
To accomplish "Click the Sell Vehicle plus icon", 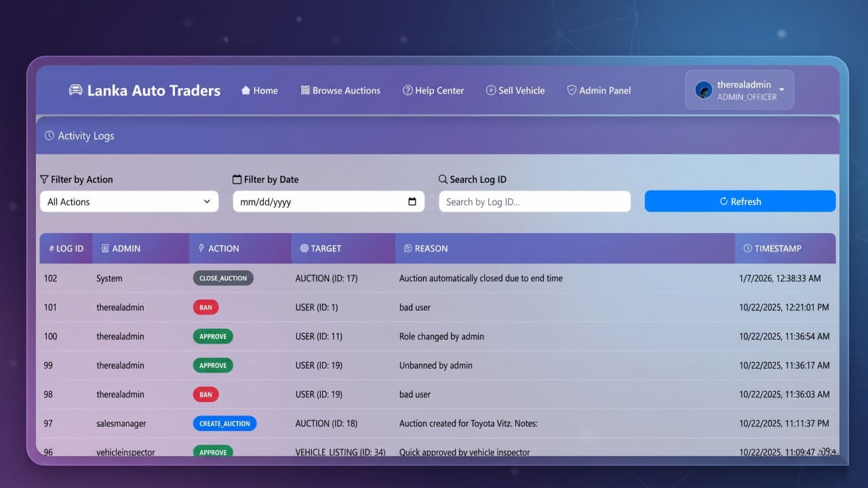I will click(491, 90).
